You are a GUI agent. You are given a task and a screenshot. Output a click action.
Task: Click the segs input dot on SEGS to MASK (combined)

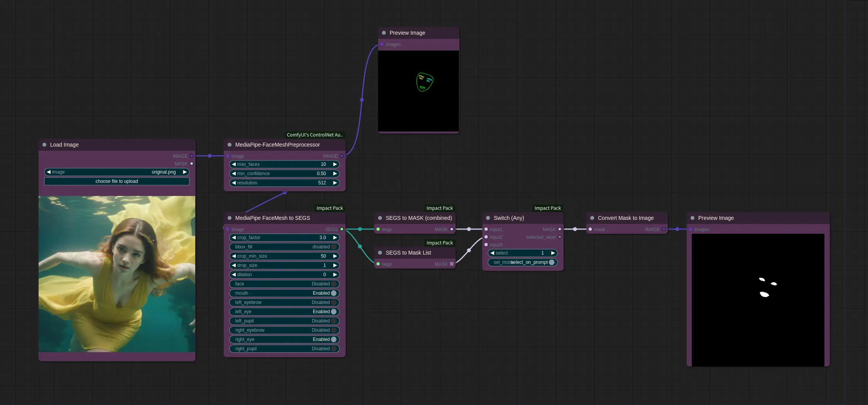378,229
